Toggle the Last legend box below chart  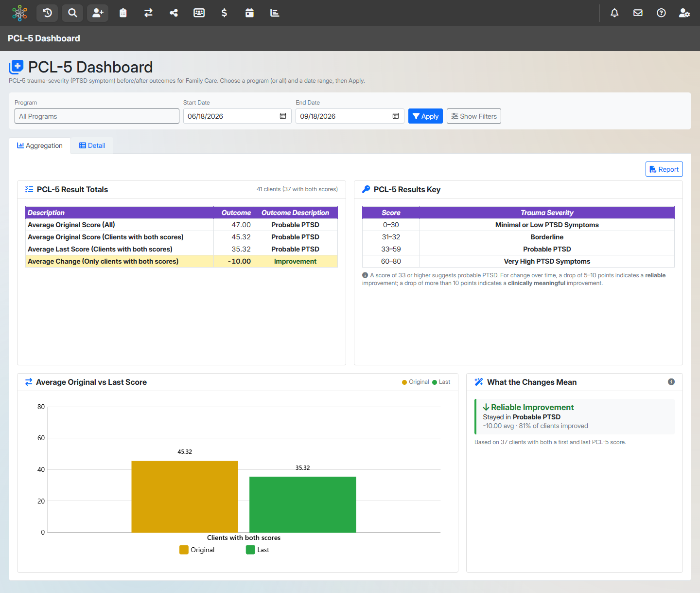click(258, 550)
